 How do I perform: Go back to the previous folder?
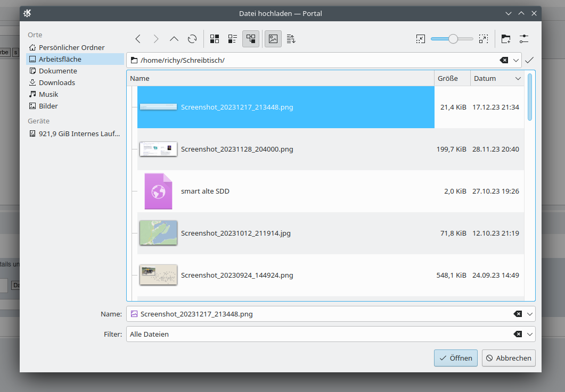[138, 39]
